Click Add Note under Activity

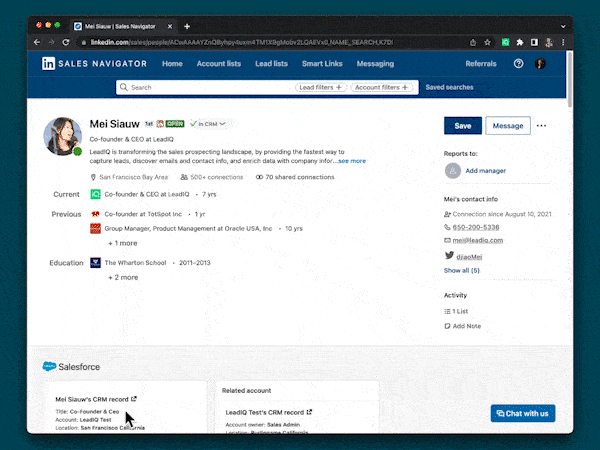(462, 326)
